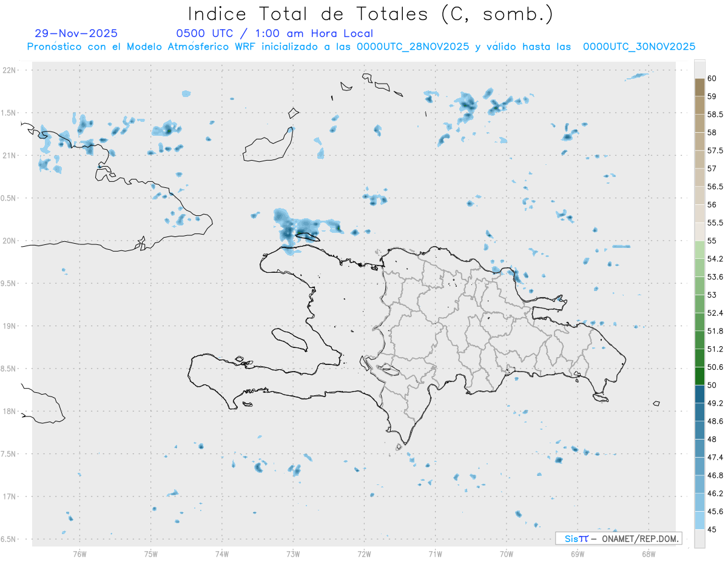Click the dark green swatch between 50 and 50.6
The image size is (728, 562).
[699, 376]
